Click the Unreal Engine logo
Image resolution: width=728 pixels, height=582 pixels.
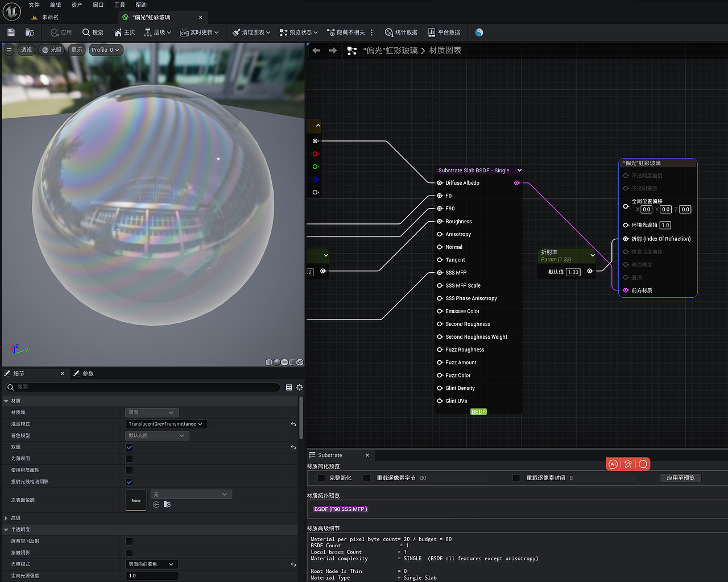[11, 11]
